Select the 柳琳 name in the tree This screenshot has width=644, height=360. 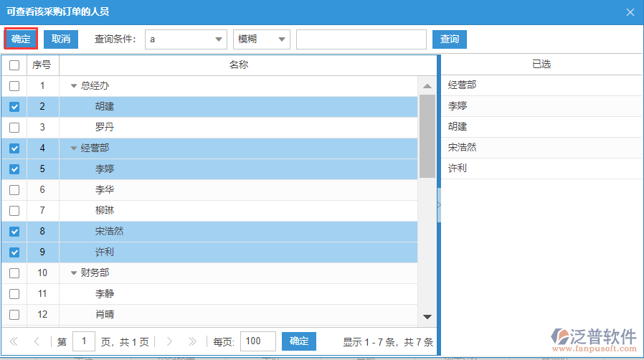point(104,211)
